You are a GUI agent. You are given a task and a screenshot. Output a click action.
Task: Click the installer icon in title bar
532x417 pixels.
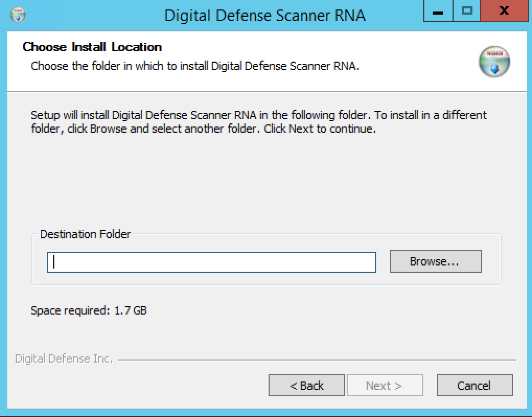pyautogui.click(x=18, y=15)
